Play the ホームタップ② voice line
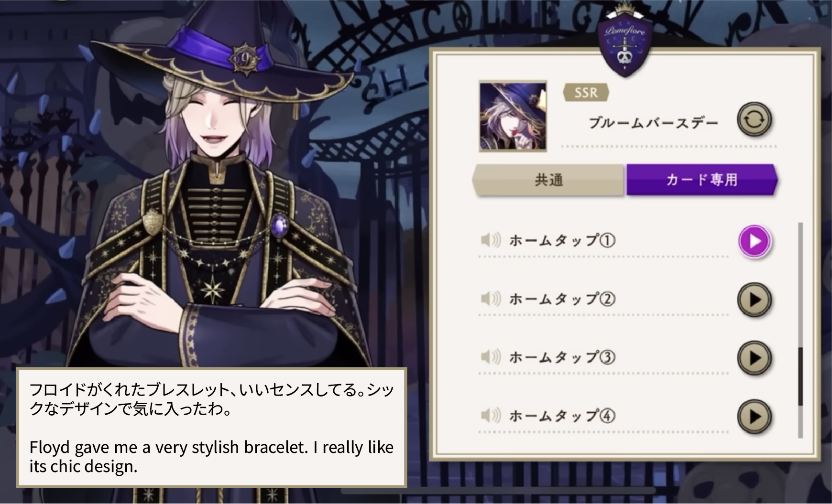 (x=754, y=300)
